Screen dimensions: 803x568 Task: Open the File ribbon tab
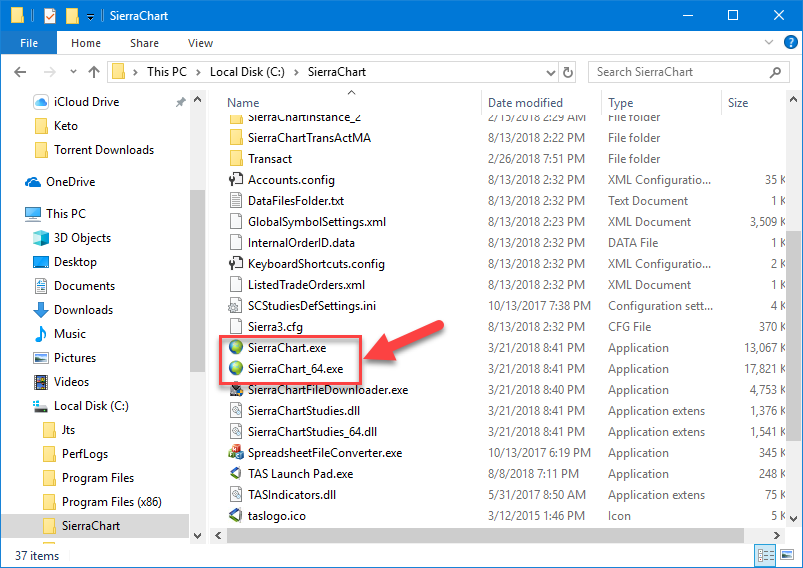[x=29, y=43]
